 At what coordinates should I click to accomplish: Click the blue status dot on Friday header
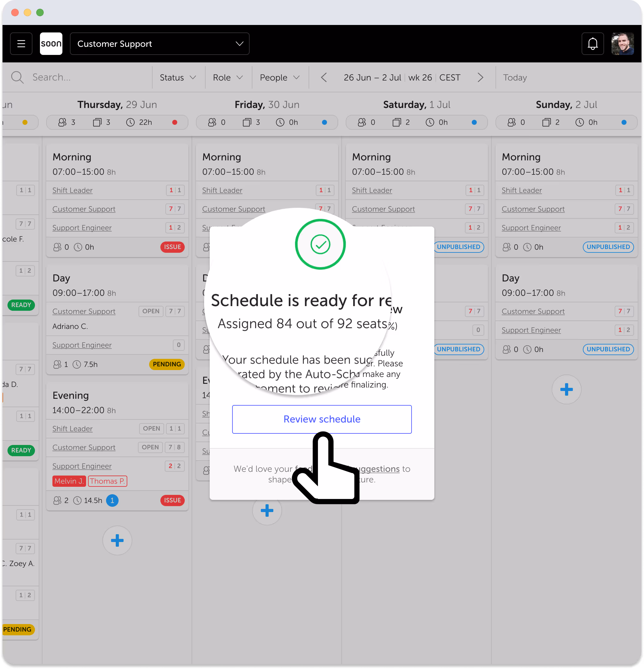point(324,122)
